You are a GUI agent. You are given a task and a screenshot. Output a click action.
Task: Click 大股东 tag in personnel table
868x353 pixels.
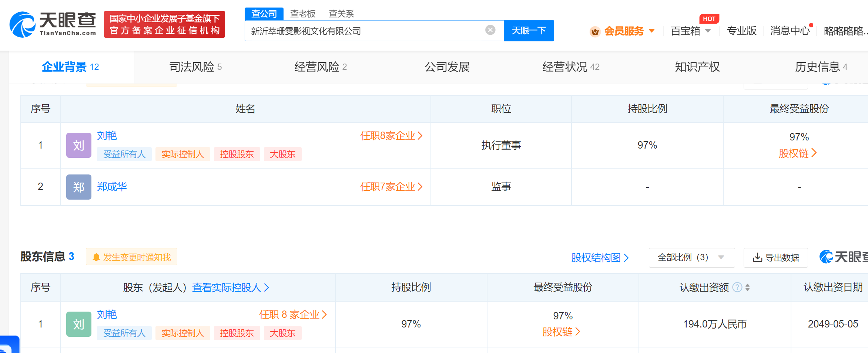282,154
